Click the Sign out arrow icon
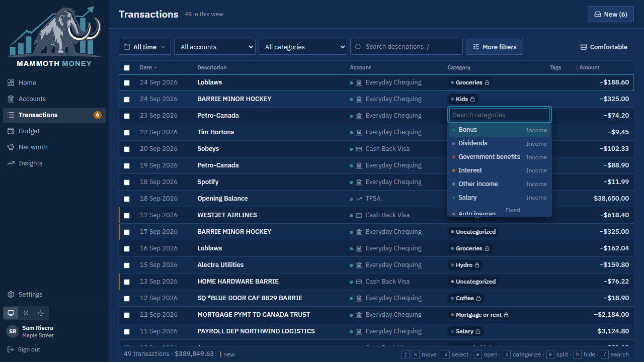The width and height of the screenshot is (644, 362). (11, 349)
